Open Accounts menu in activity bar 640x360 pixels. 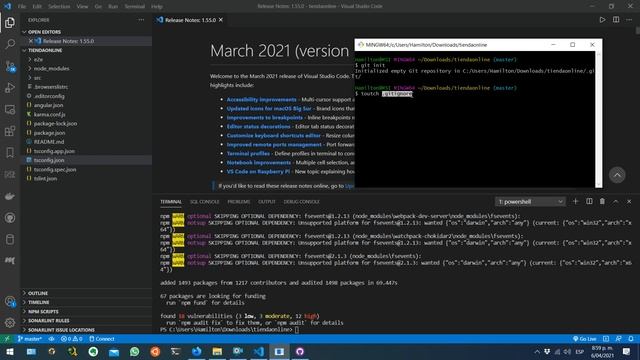pyautogui.click(x=10, y=302)
